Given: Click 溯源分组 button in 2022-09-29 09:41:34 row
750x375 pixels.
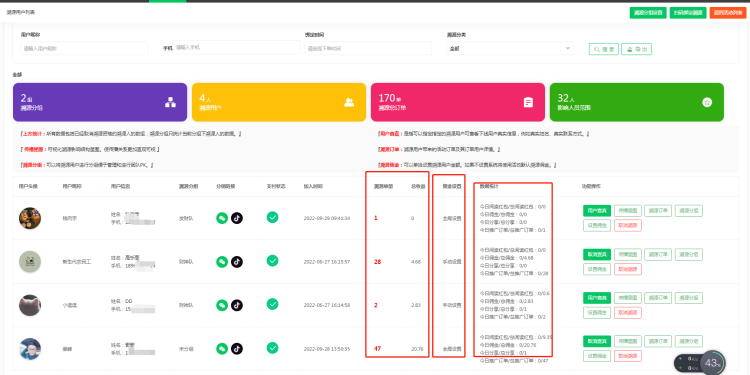Looking at the screenshot, I should point(689,211).
